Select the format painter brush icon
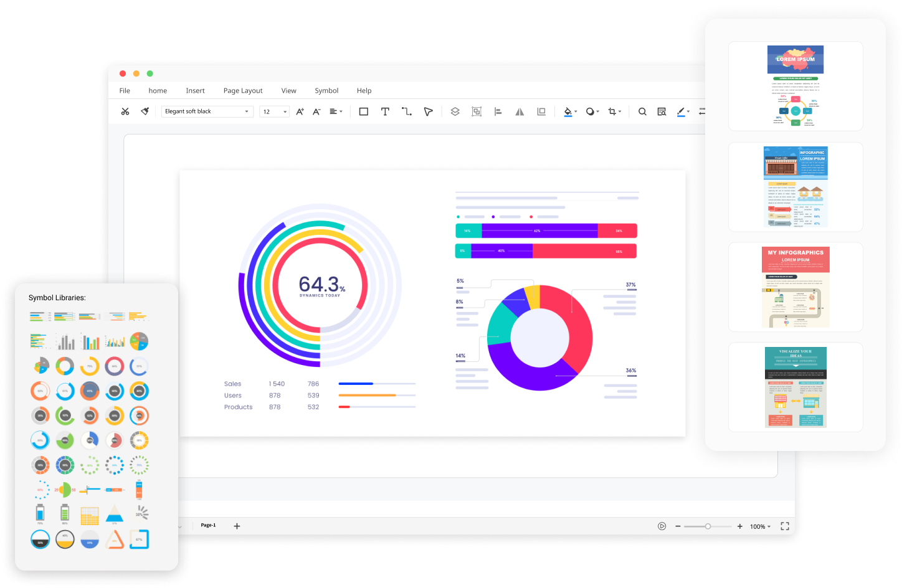Screen dimensions: 907x588 145,111
